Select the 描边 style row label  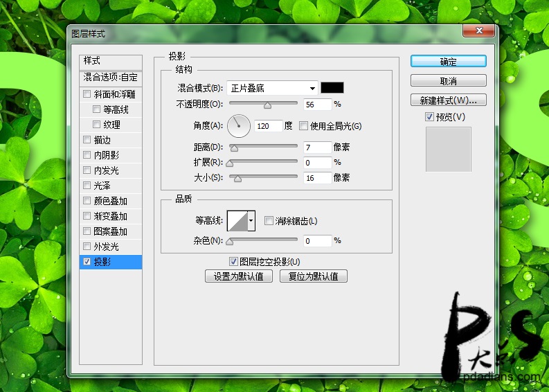[x=102, y=140]
